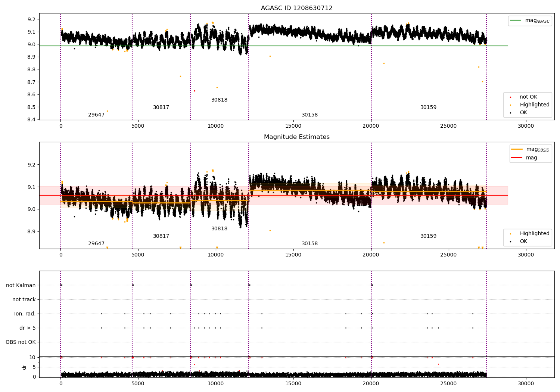The width and height of the screenshot is (560, 392).
Task: Click the "Ion. rad." row label
Action: [x=25, y=314]
